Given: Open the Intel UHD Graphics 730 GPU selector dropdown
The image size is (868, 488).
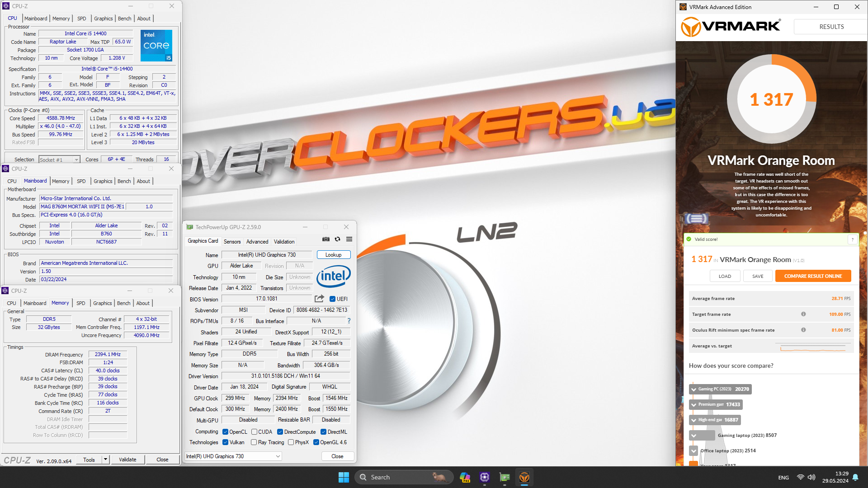Looking at the screenshot, I should click(233, 456).
